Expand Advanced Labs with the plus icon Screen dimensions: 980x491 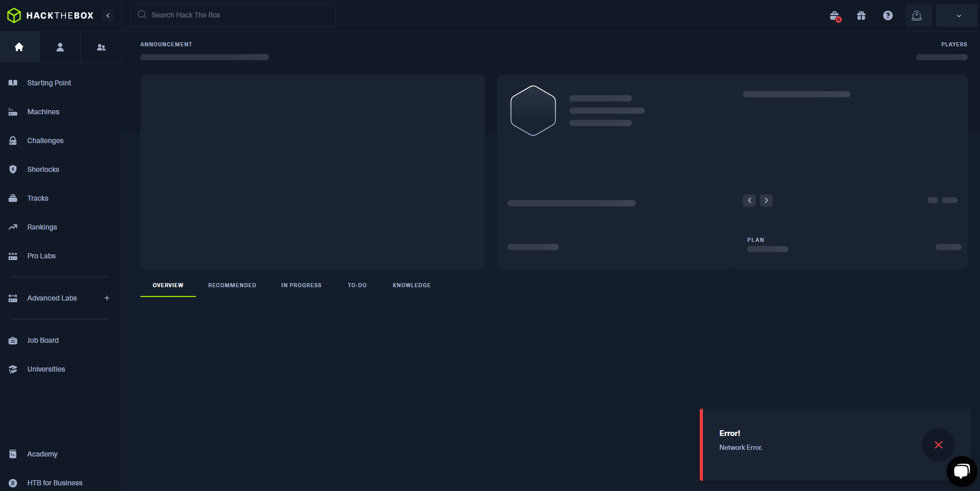point(107,298)
